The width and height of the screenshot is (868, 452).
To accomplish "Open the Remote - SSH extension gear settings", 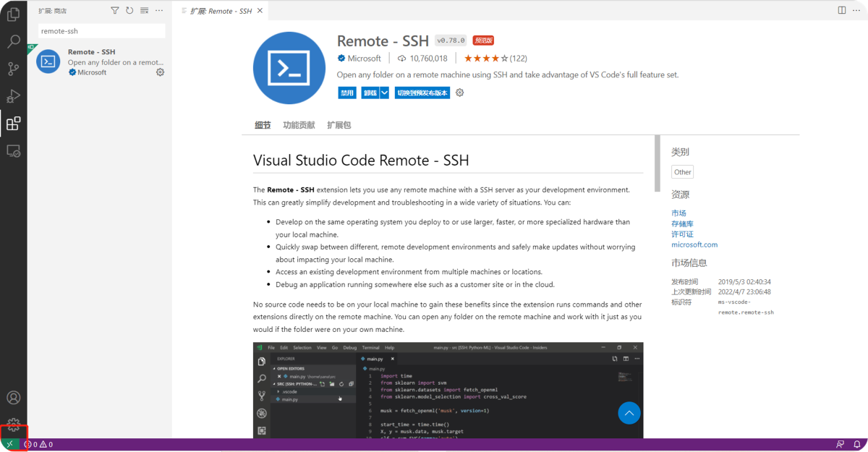I will (x=459, y=93).
